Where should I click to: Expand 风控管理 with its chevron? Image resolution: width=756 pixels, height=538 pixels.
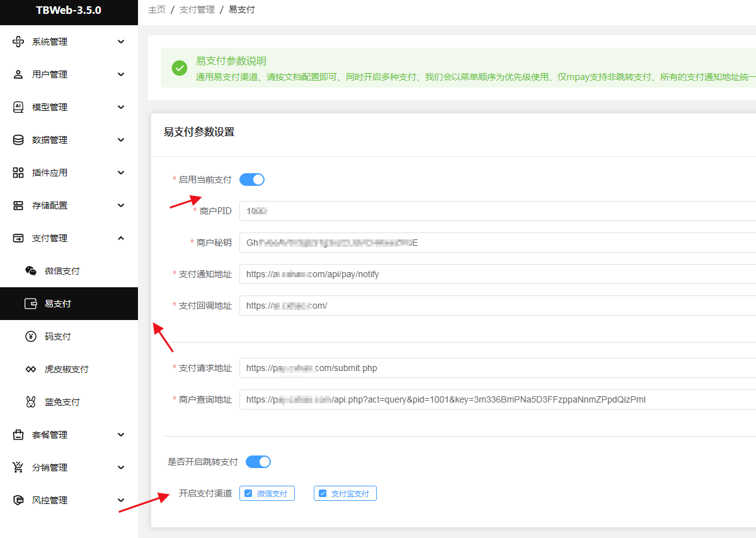tap(122, 500)
